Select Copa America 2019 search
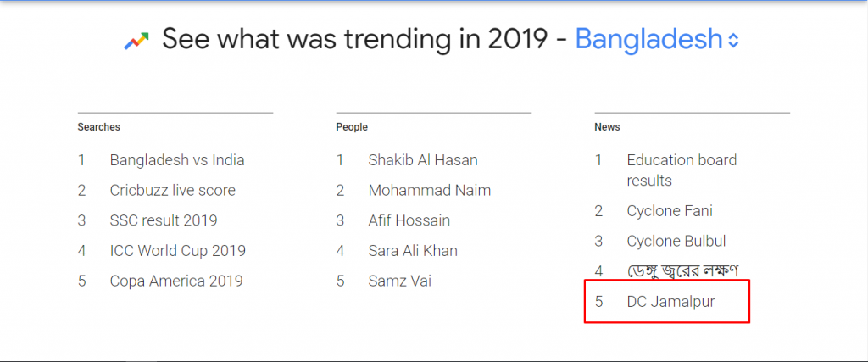This screenshot has height=362, width=868. (176, 281)
